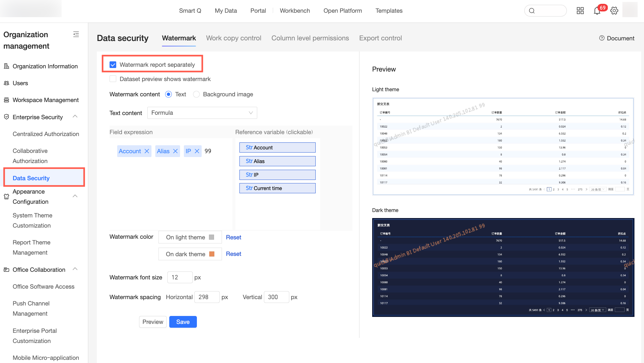Image resolution: width=644 pixels, height=363 pixels.
Task: Remove the Account tag from expression
Action: pyautogui.click(x=147, y=151)
